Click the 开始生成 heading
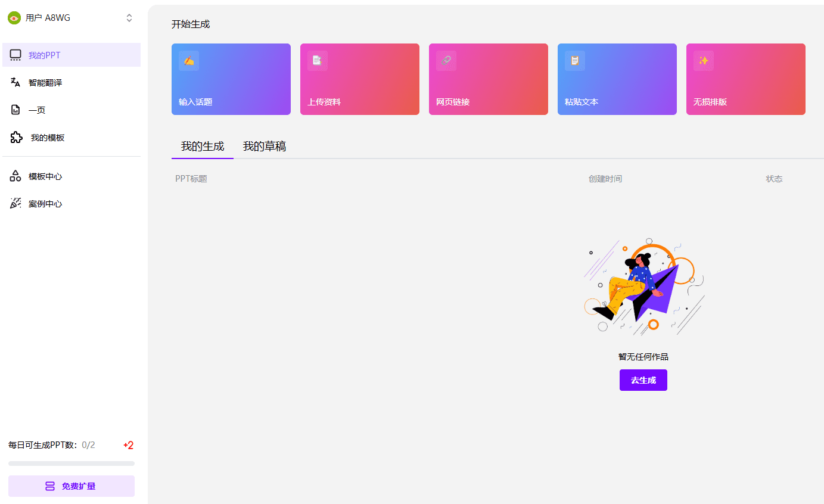The width and height of the screenshot is (824, 504). [x=191, y=24]
